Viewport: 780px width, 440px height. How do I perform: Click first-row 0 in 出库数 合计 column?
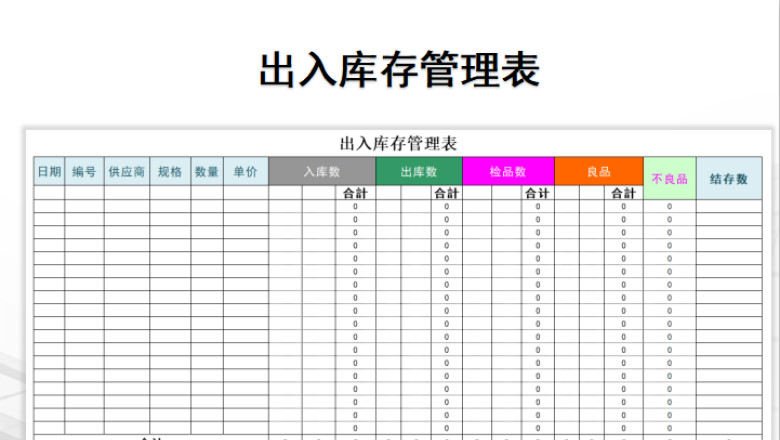coord(446,206)
